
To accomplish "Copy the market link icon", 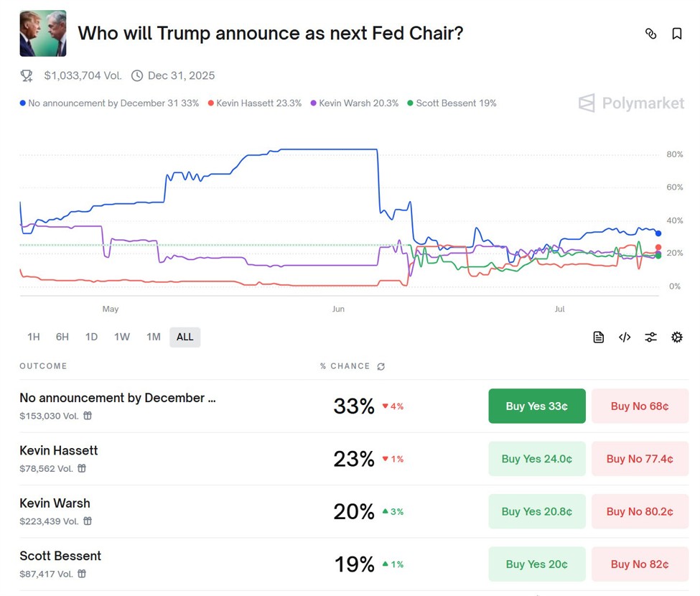I will point(650,34).
